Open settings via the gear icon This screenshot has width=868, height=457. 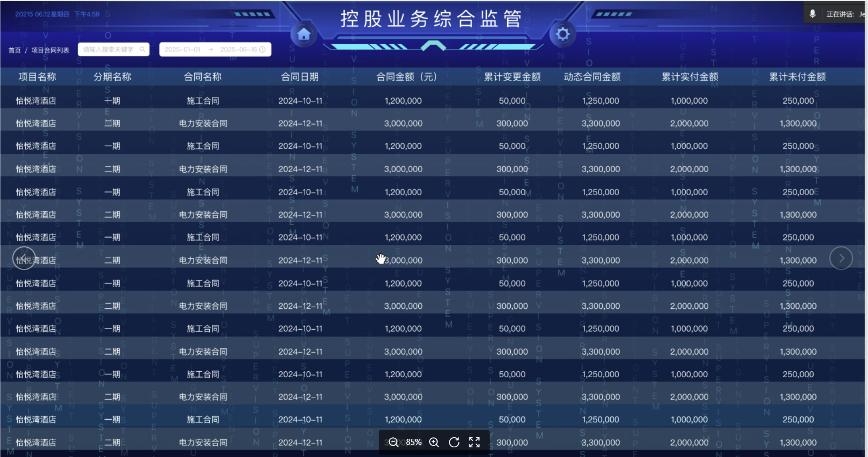[x=562, y=34]
